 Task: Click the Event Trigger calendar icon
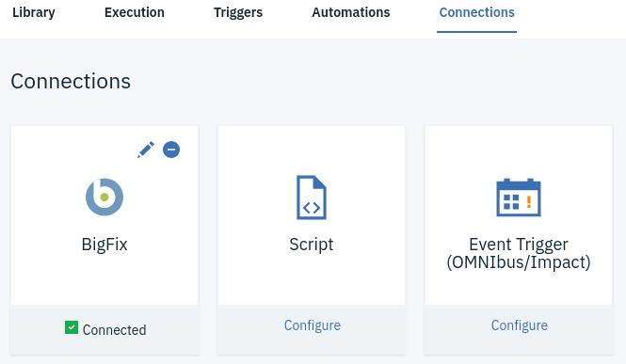pos(519,198)
